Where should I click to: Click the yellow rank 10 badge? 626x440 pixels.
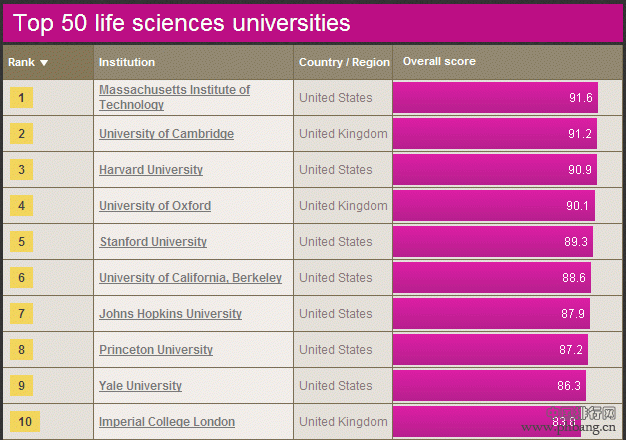[x=25, y=422]
